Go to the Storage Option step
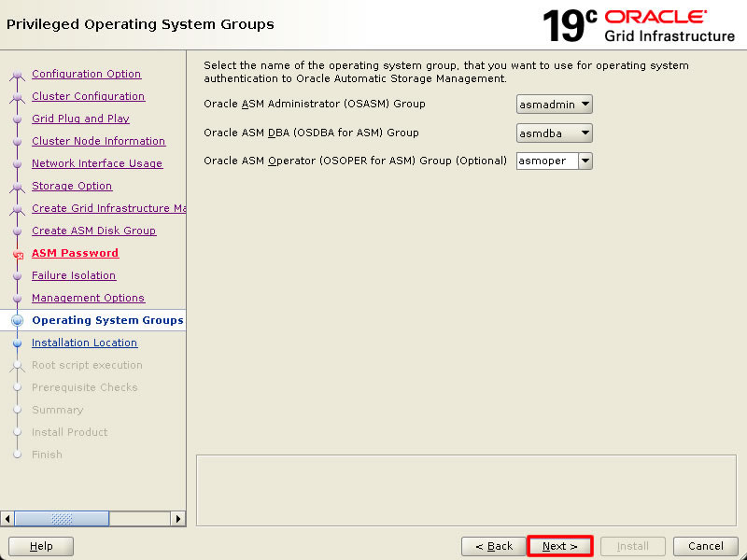747x560 pixels. 72,186
